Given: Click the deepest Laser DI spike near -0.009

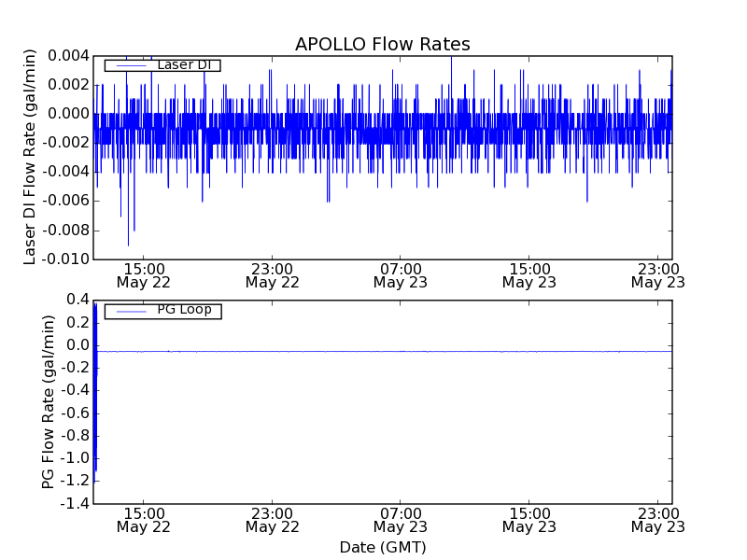Looking at the screenshot, I should 128,243.
